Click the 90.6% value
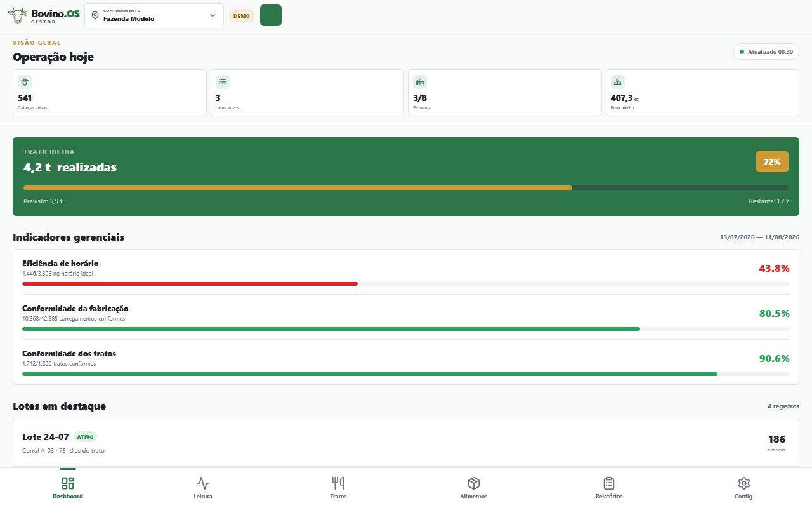The height and width of the screenshot is (508, 812). pyautogui.click(x=774, y=359)
